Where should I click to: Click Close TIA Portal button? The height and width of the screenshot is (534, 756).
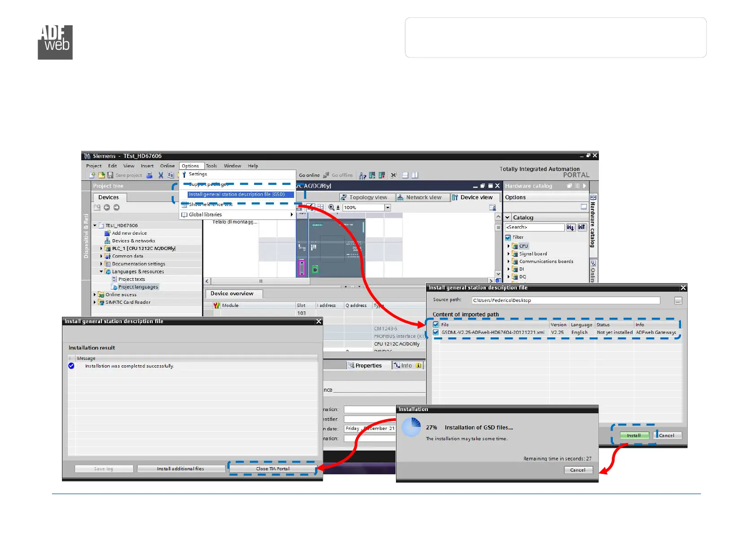click(273, 468)
